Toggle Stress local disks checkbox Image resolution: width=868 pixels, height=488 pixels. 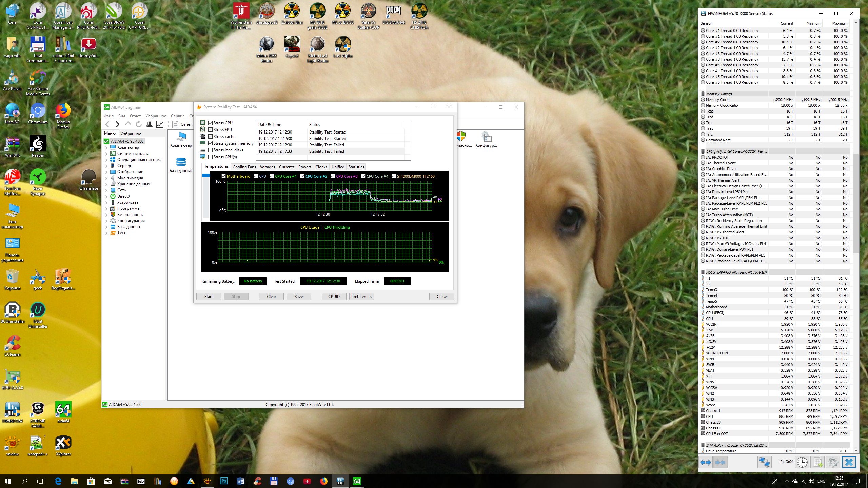(211, 150)
